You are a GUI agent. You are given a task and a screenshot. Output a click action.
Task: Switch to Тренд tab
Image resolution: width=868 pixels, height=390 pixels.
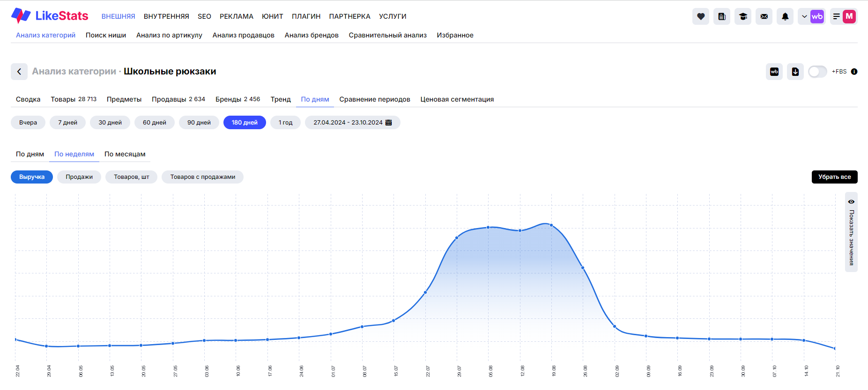[281, 99]
